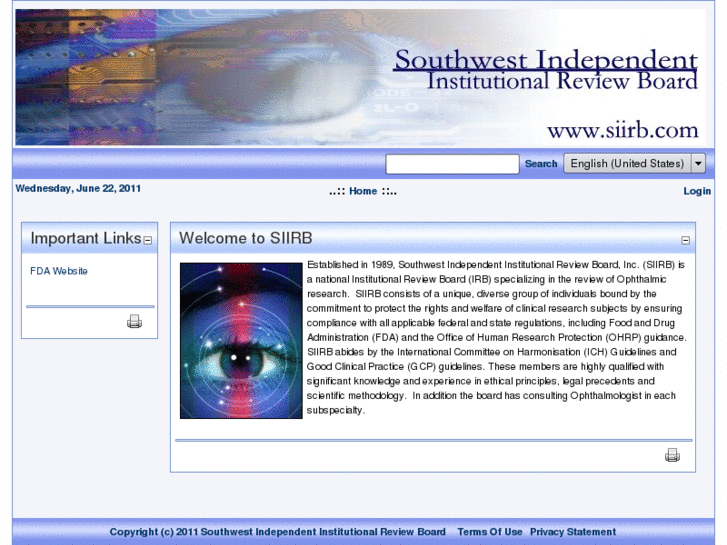Click the eye image in Welcome panel

[241, 341]
